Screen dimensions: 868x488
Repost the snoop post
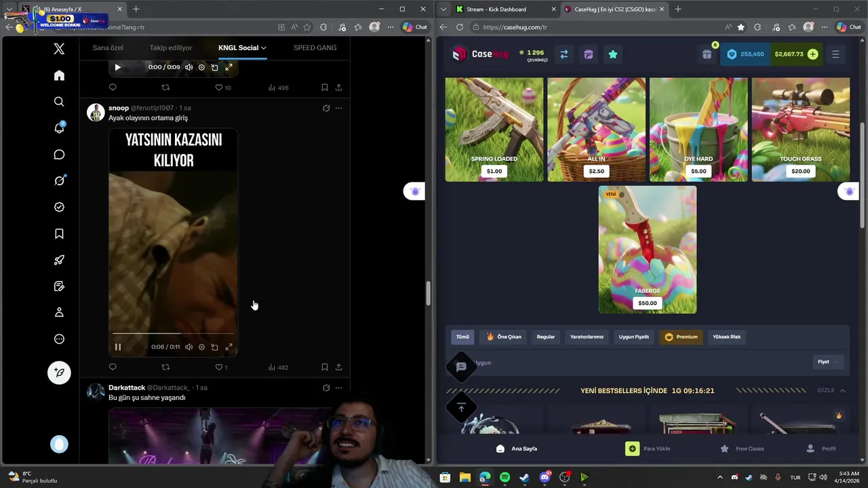click(165, 367)
